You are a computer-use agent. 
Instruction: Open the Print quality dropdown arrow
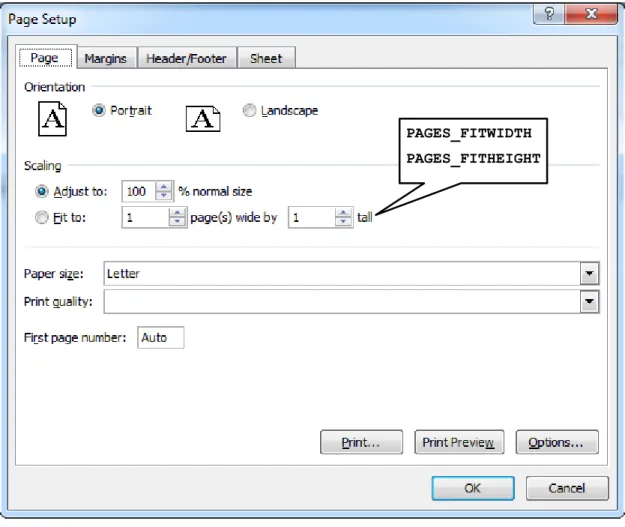click(x=589, y=301)
